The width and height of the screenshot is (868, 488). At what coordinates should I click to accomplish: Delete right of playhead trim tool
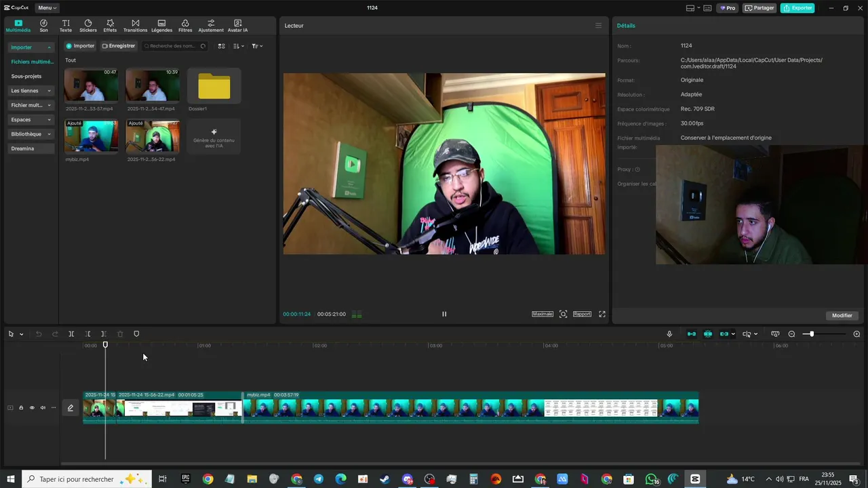coord(104,334)
